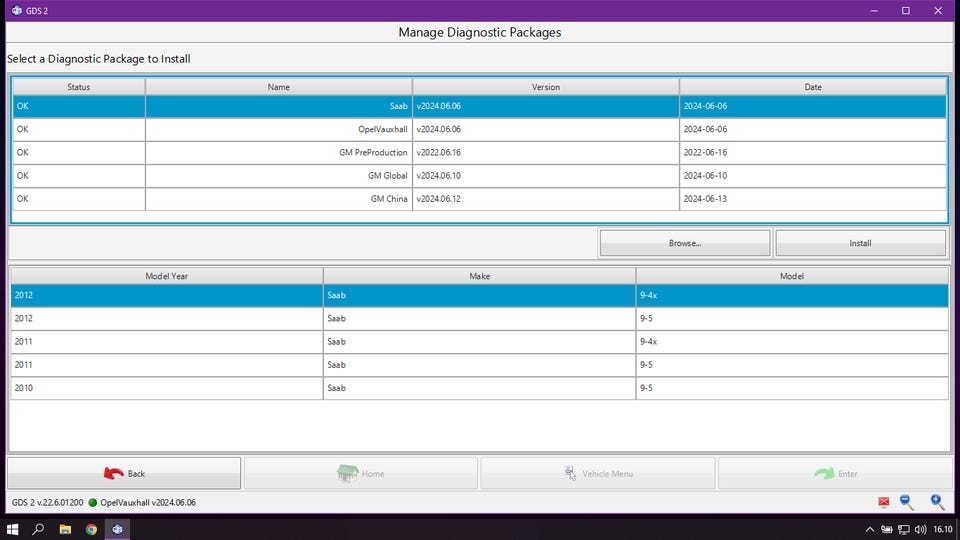Click date 2022-06-16 cell
The image size is (960, 540).
pos(813,152)
